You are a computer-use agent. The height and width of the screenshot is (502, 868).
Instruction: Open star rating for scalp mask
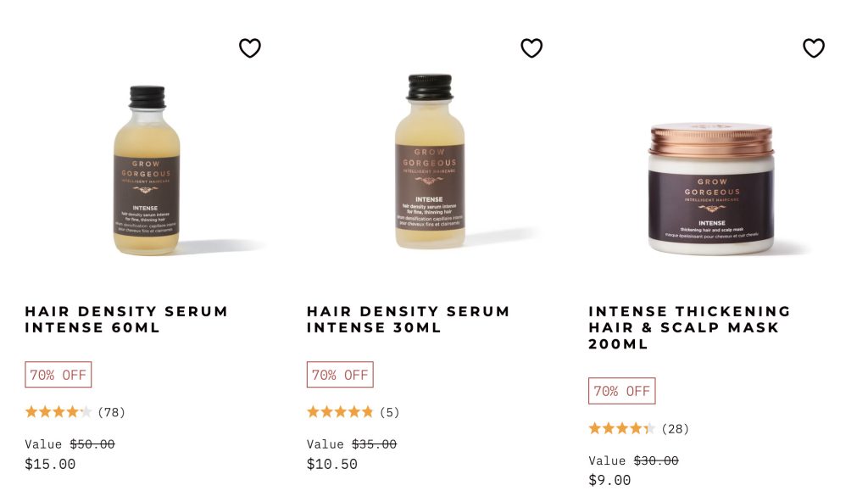[x=621, y=428]
